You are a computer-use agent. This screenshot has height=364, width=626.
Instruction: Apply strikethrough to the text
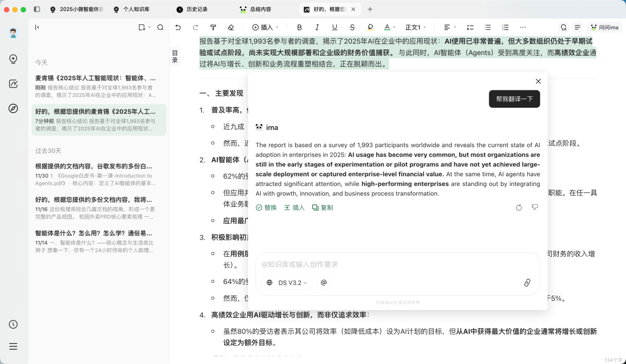tap(352, 27)
